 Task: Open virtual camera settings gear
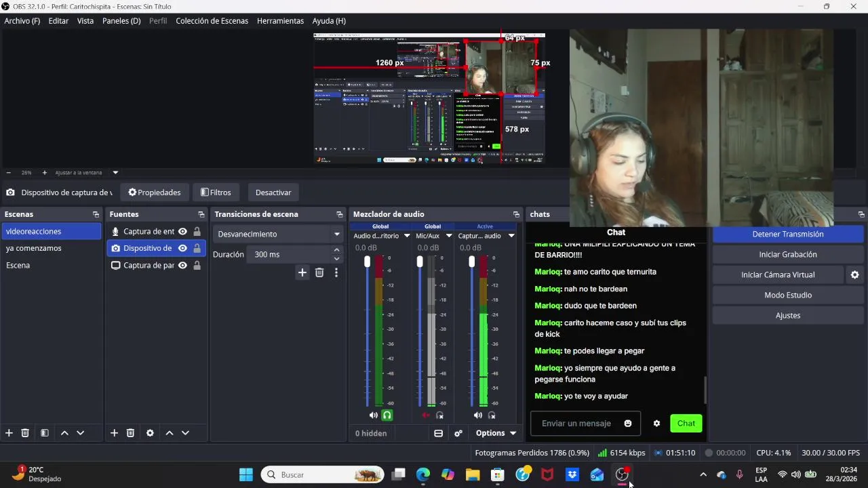[854, 274]
